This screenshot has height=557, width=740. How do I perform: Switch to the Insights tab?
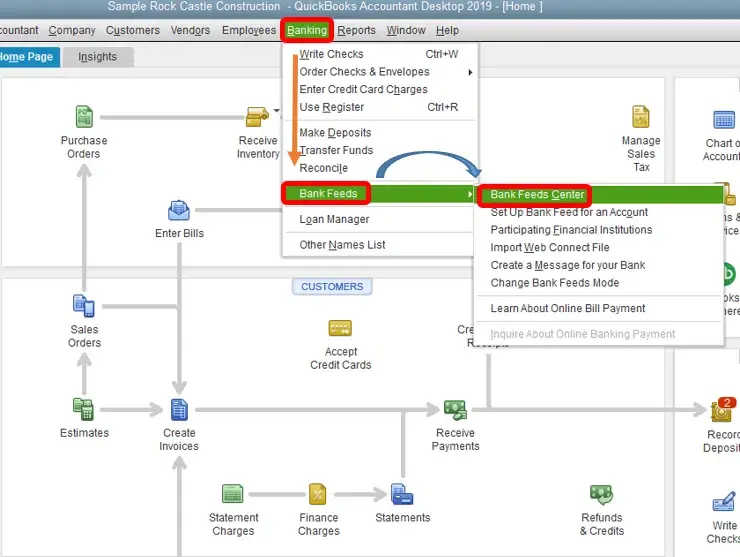coord(97,57)
